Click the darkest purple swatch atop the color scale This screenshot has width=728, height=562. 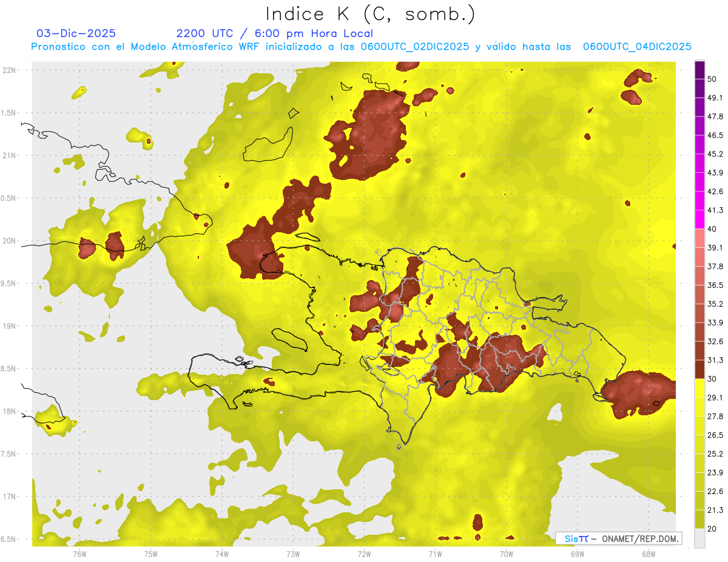tap(700, 70)
